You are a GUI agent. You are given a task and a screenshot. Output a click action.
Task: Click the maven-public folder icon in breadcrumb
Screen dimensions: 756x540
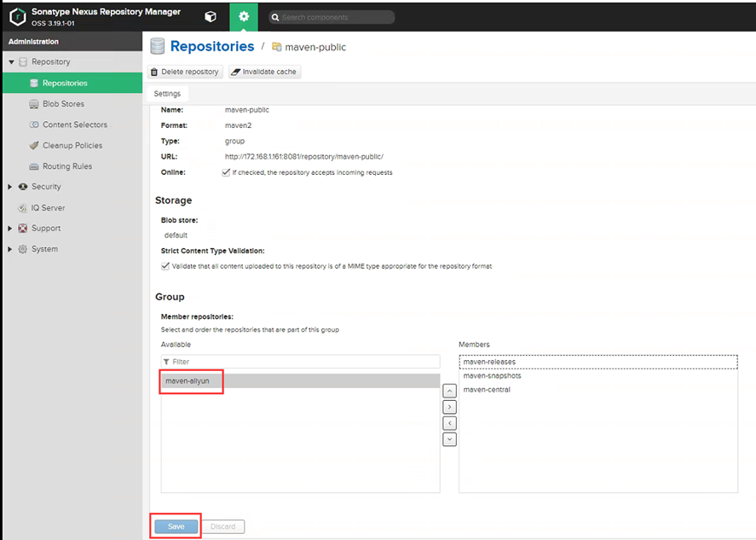(277, 47)
